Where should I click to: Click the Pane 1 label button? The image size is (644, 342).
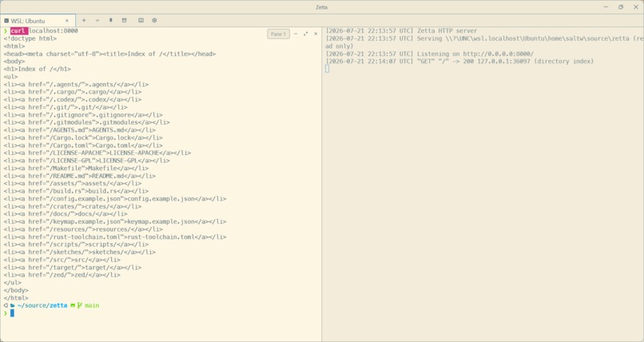point(278,34)
